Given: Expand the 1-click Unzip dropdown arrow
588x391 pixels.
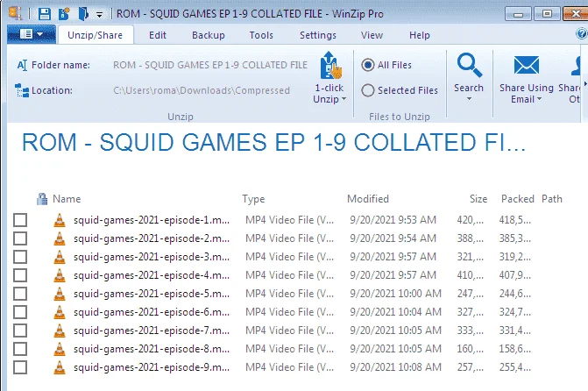Looking at the screenshot, I should (344, 99).
